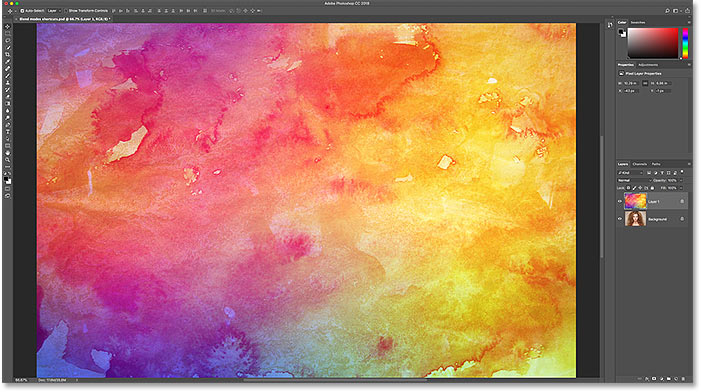Hide Layer 1 using its eye icon
Screen dimensions: 701x392
[620, 202]
